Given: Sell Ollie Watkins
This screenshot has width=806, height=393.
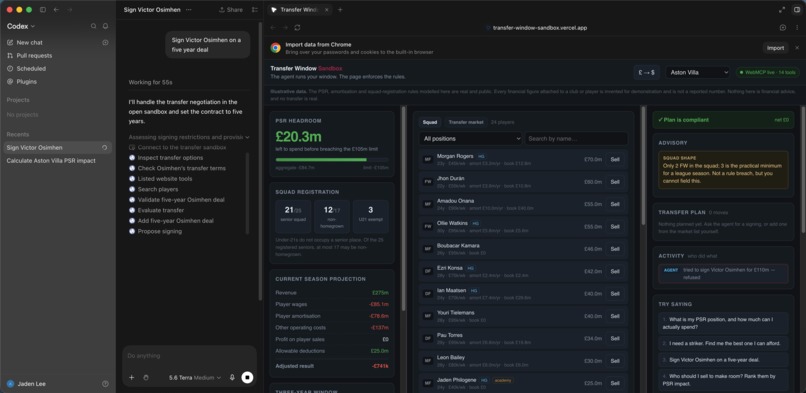Looking at the screenshot, I should tap(615, 227).
